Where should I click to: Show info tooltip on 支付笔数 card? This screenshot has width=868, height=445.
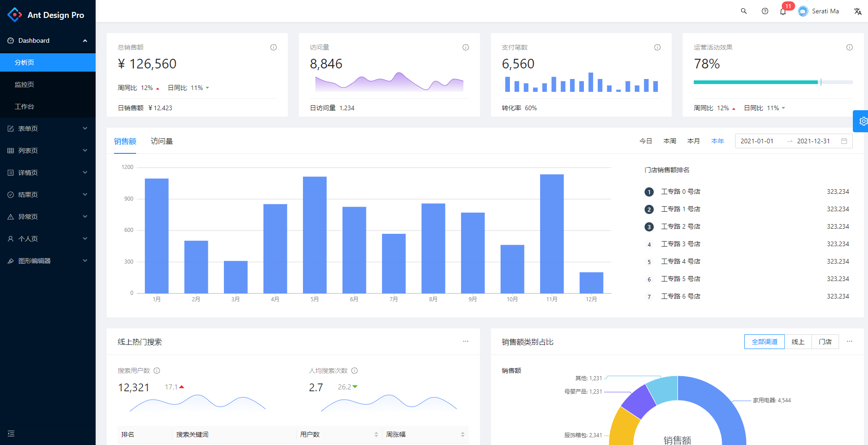tap(657, 47)
